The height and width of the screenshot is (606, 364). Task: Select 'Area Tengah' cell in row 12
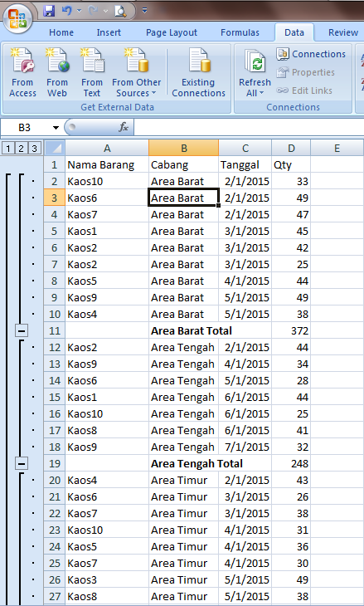tap(184, 348)
